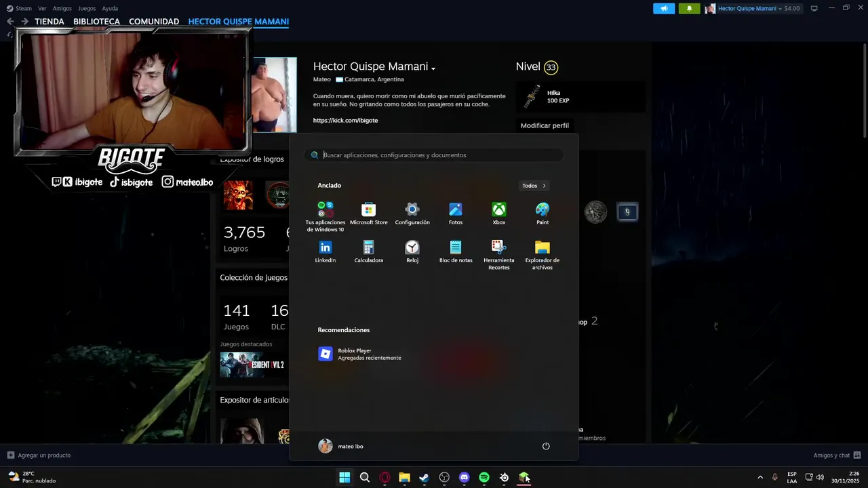Go to COMUNIDAD tab

154,22
